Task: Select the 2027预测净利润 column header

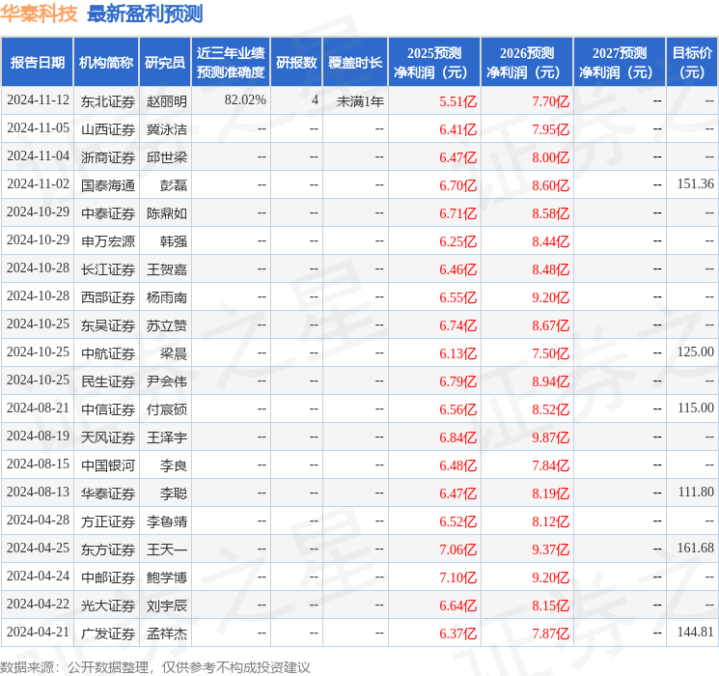Action: pyautogui.click(x=619, y=62)
